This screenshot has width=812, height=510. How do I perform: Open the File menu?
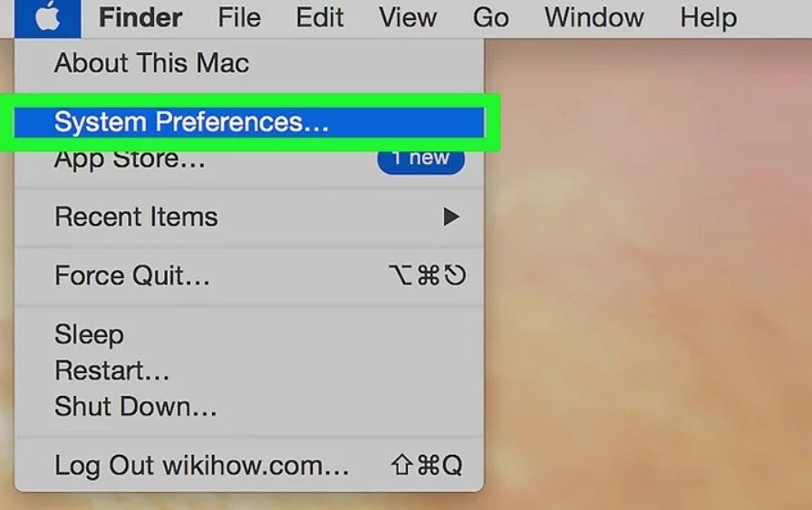[x=239, y=18]
